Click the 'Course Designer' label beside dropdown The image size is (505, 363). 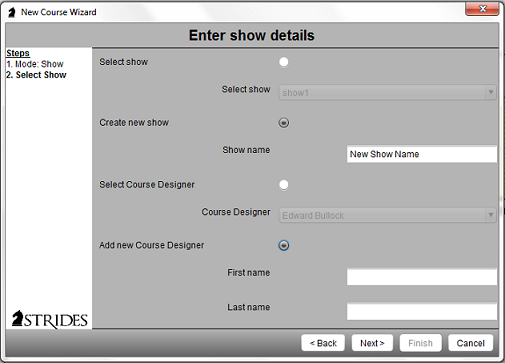(x=236, y=212)
